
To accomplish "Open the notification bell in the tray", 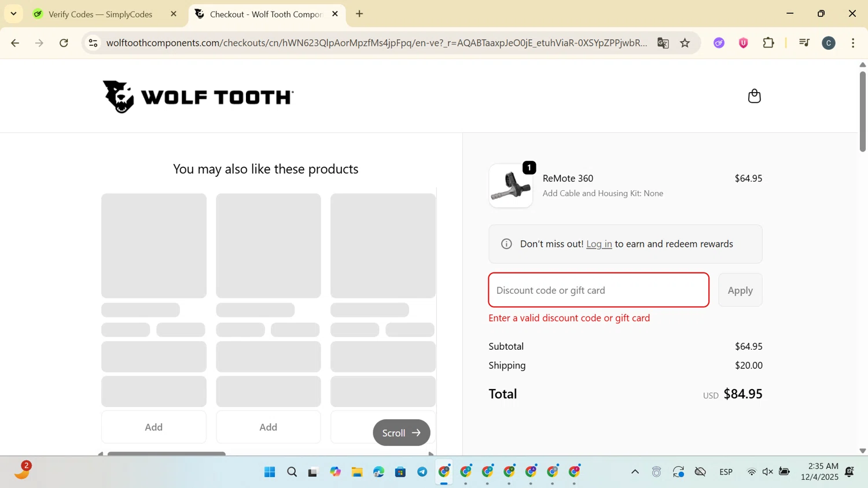I will [x=849, y=472].
